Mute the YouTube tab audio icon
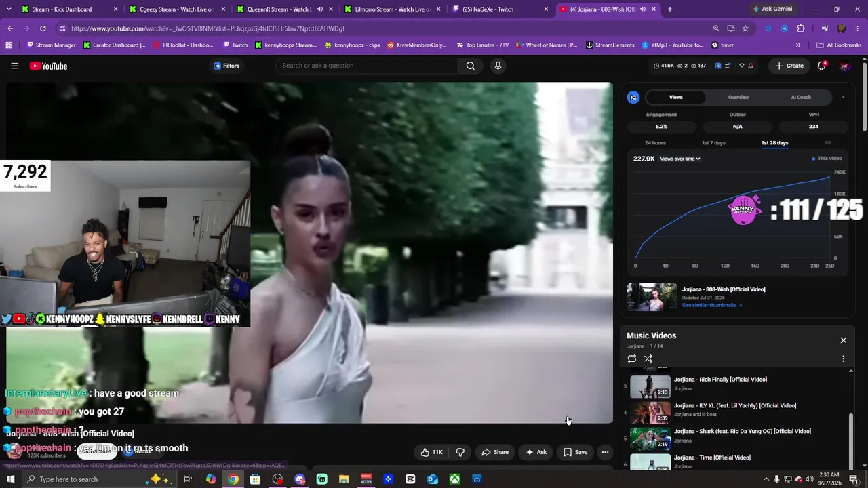Image resolution: width=868 pixels, height=488 pixels. 642,9
